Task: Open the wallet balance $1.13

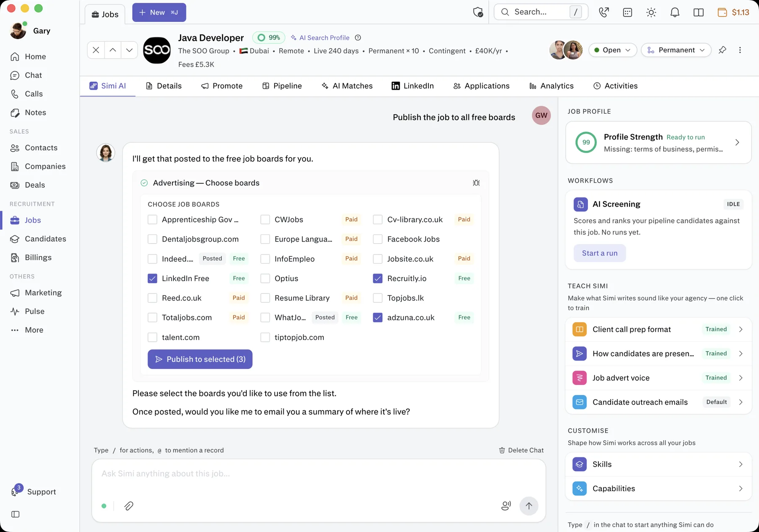Action: (733, 12)
